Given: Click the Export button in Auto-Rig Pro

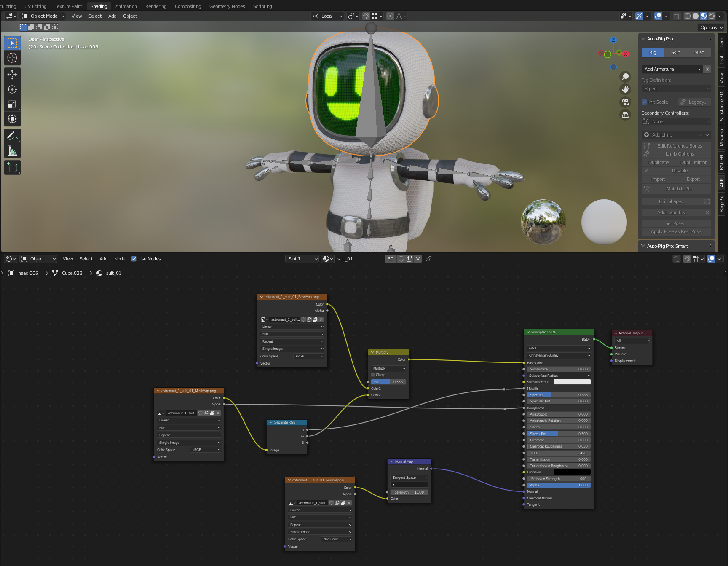Looking at the screenshot, I should coord(693,179).
